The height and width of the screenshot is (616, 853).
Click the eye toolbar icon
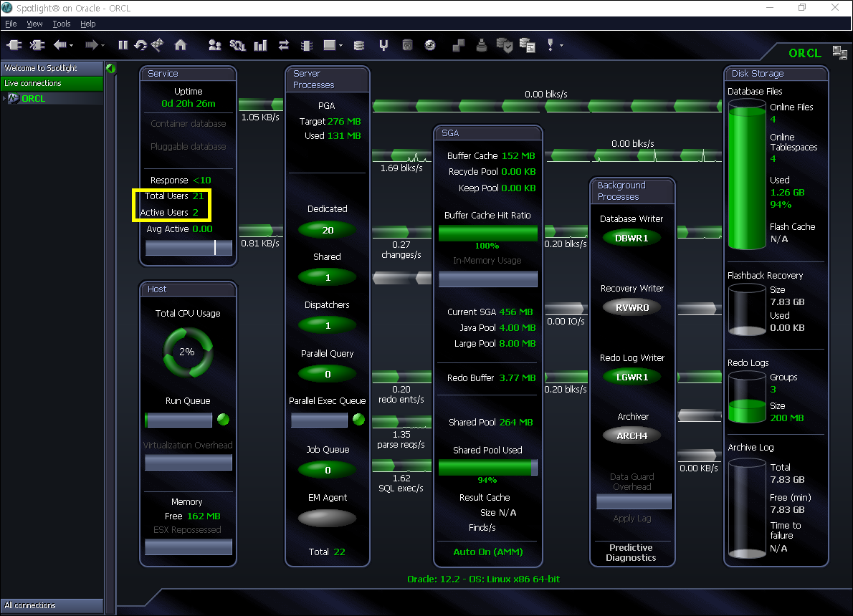click(430, 45)
